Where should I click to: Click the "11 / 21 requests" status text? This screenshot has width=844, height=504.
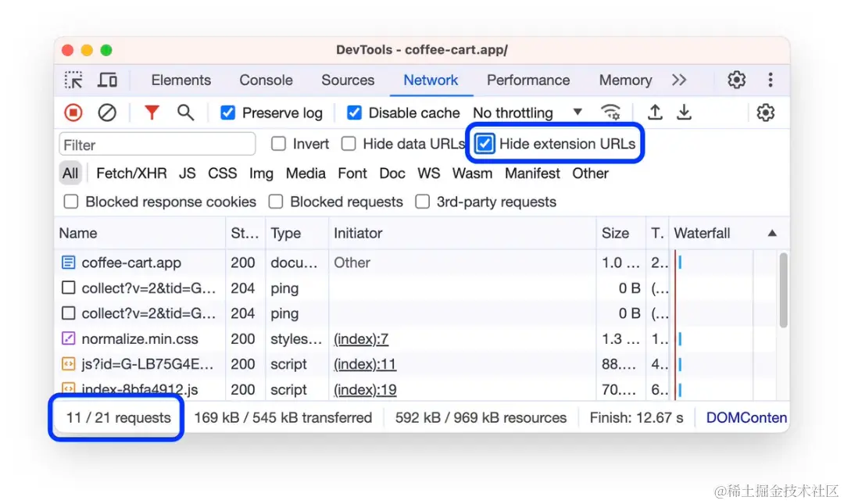118,418
